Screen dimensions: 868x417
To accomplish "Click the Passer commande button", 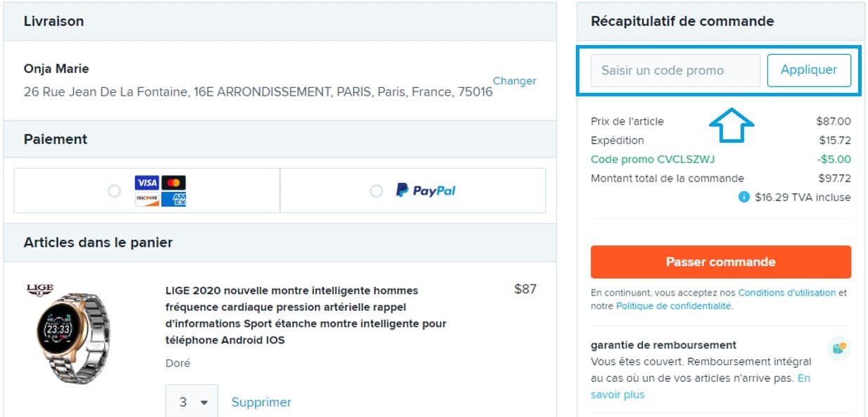I will point(721,262).
